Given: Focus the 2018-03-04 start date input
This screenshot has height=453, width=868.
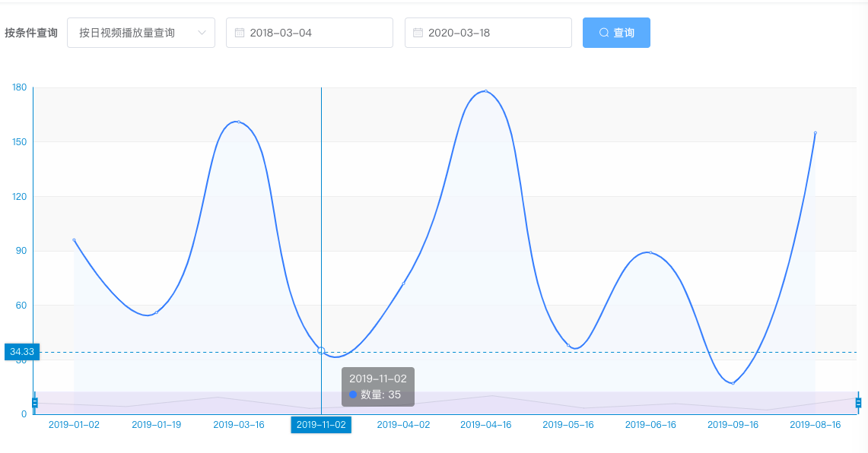Looking at the screenshot, I should [316, 33].
